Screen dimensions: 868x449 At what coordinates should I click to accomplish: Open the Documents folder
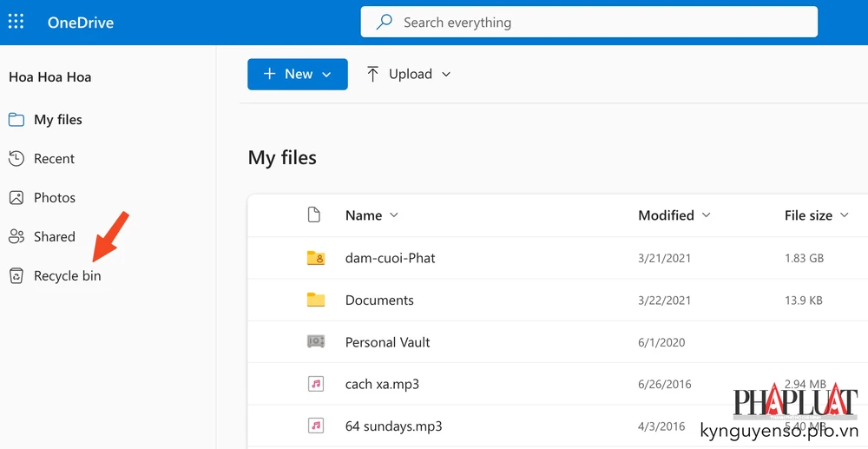click(380, 300)
